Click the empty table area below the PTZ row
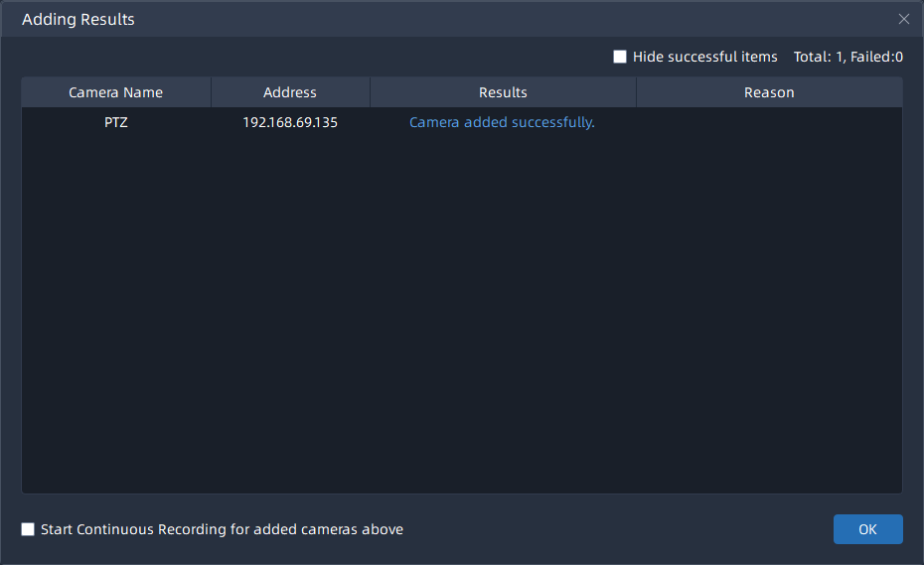This screenshot has height=565, width=924. [x=461, y=318]
